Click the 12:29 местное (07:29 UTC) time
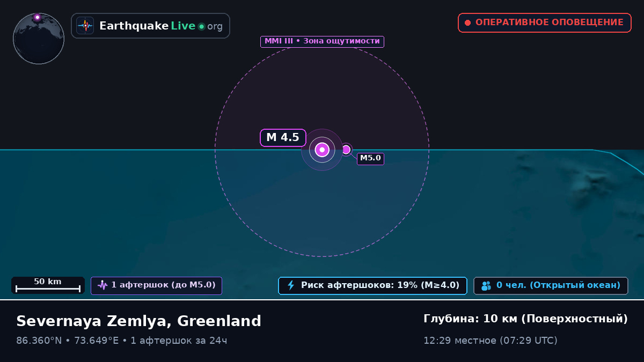This screenshot has width=644, height=362. coord(491,341)
